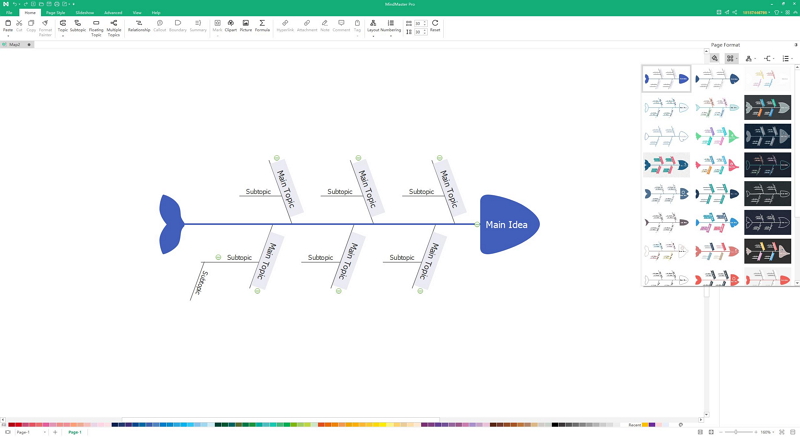Viewport: 800px width, 437px height.
Task: Insert a Picture
Action: click(x=246, y=25)
